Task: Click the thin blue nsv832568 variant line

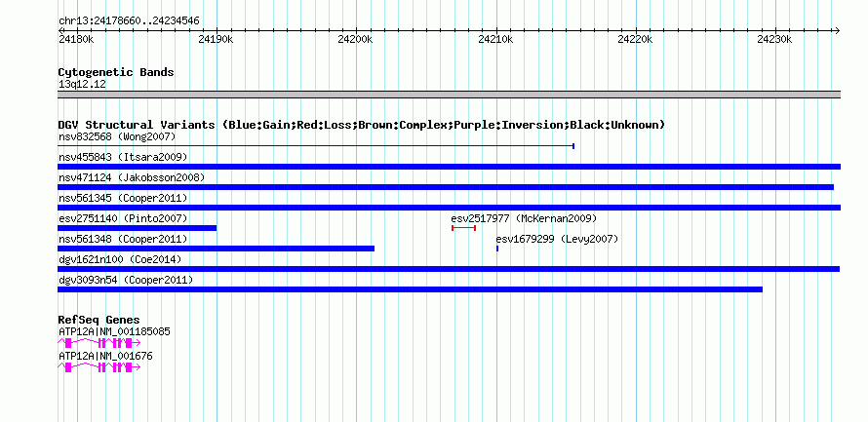Action: (316, 146)
